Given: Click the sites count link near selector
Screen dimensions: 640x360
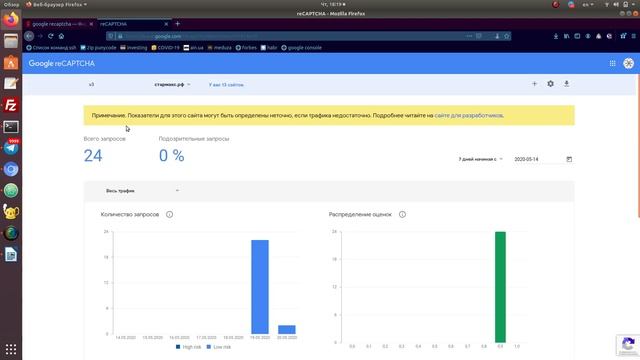Looking at the screenshot, I should 226,85.
